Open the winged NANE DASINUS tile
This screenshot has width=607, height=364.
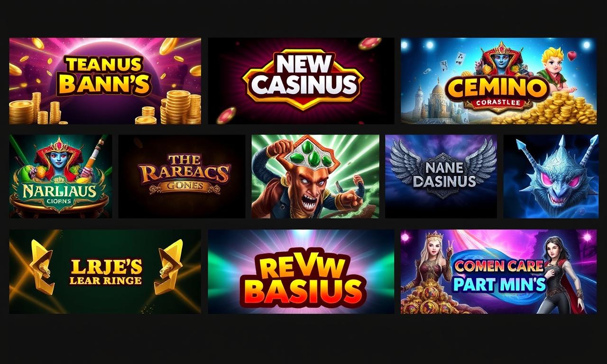click(441, 176)
